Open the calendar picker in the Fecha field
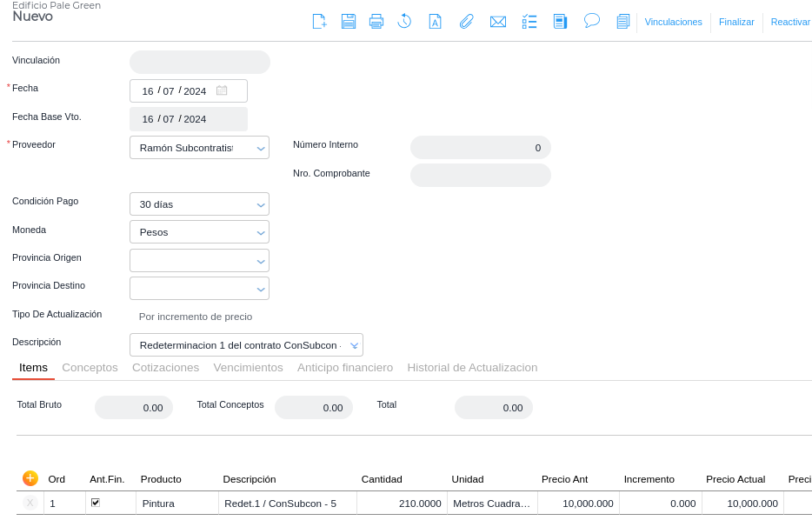 [222, 90]
